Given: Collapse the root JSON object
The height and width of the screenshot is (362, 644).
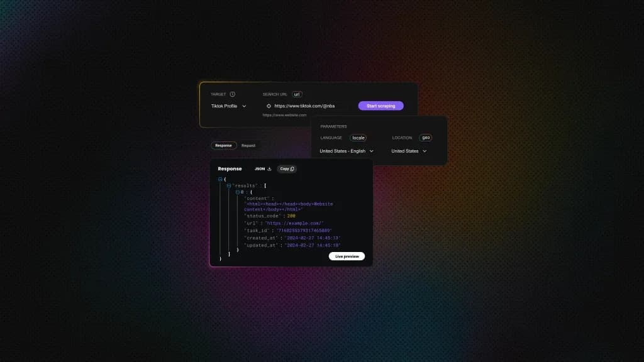Looking at the screenshot, I should 220,179.
